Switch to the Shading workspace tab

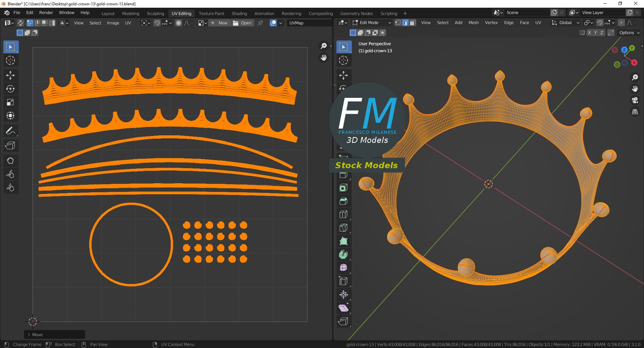239,13
